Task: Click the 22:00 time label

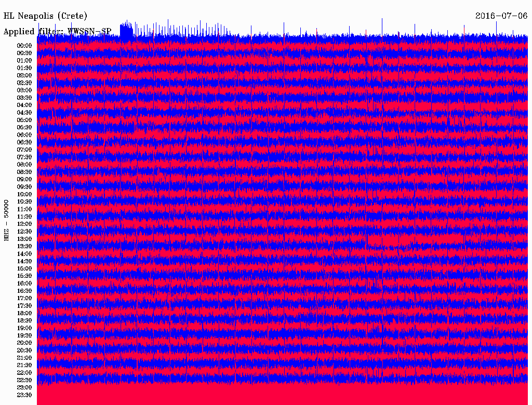Action: (24, 372)
